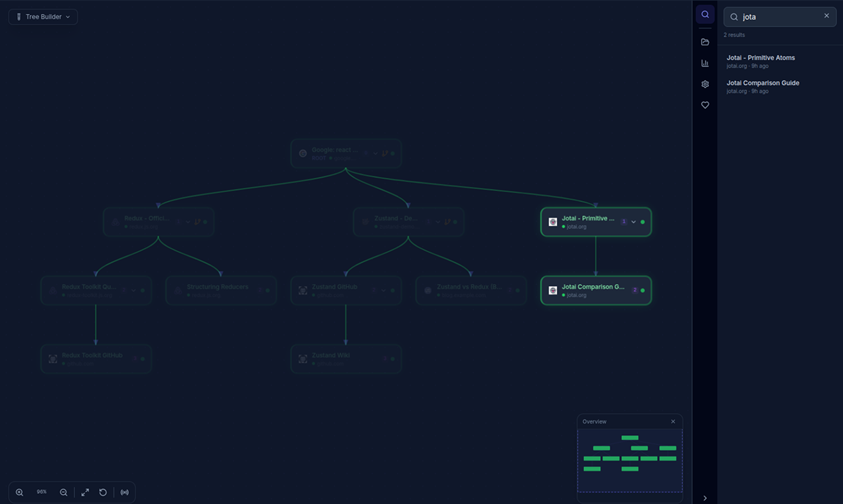
Task: Click the green status dot on Jotai - Primitive
Action: click(643, 222)
